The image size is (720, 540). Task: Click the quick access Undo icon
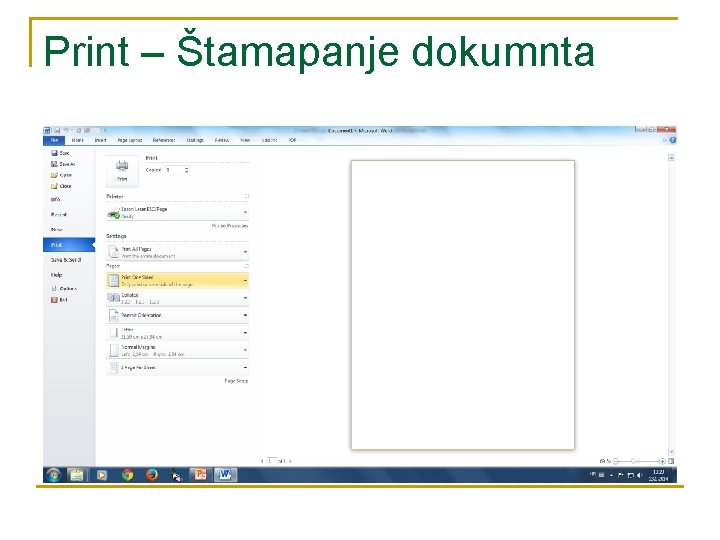tap(66, 130)
